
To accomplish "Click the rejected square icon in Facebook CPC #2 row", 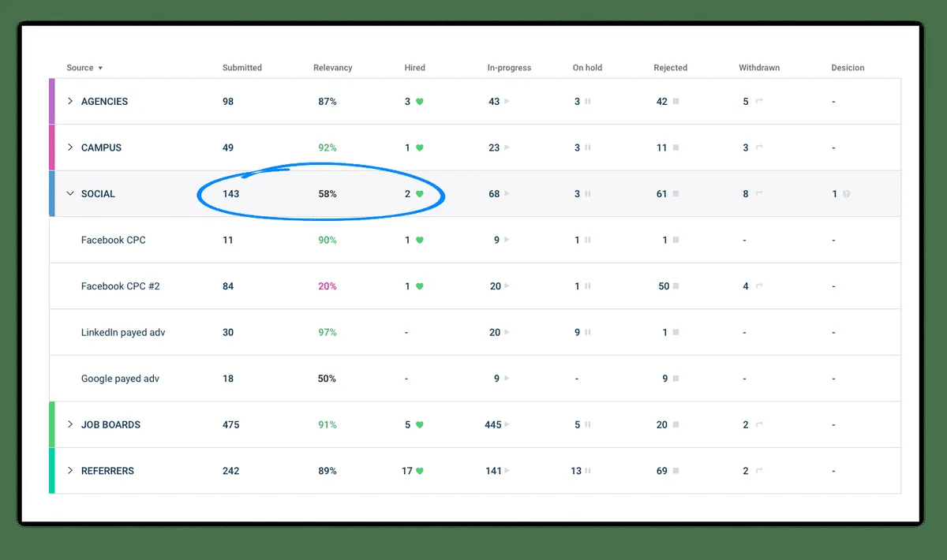I will (676, 286).
